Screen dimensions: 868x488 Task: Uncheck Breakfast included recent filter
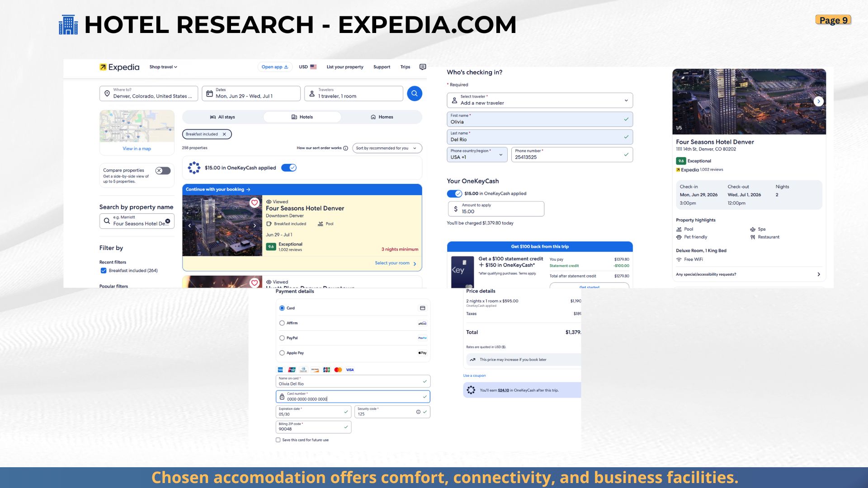pos(104,271)
